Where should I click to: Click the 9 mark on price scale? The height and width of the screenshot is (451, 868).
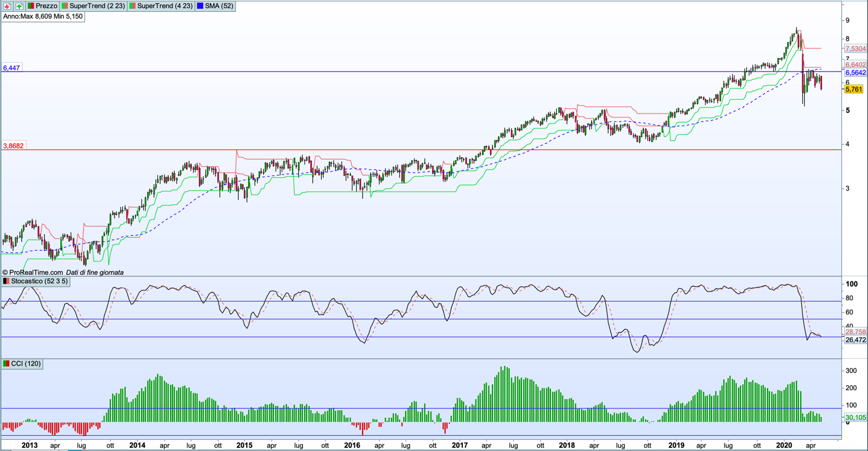tap(847, 21)
